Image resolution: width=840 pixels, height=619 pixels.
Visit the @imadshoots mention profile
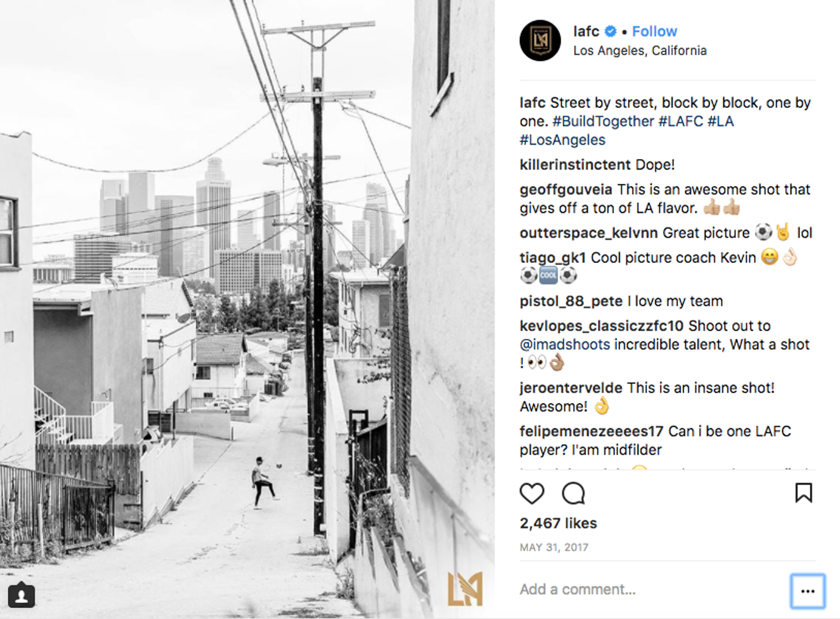tap(565, 345)
